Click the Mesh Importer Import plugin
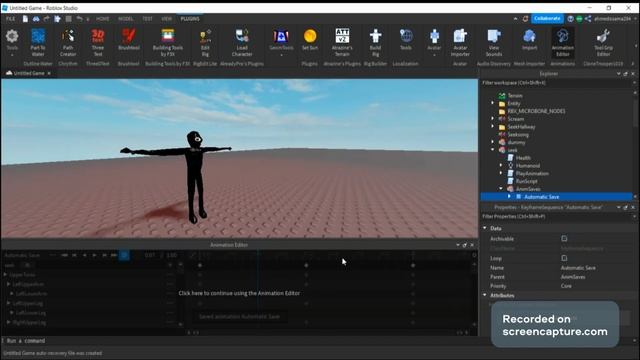This screenshot has width=640, height=360. point(529,40)
